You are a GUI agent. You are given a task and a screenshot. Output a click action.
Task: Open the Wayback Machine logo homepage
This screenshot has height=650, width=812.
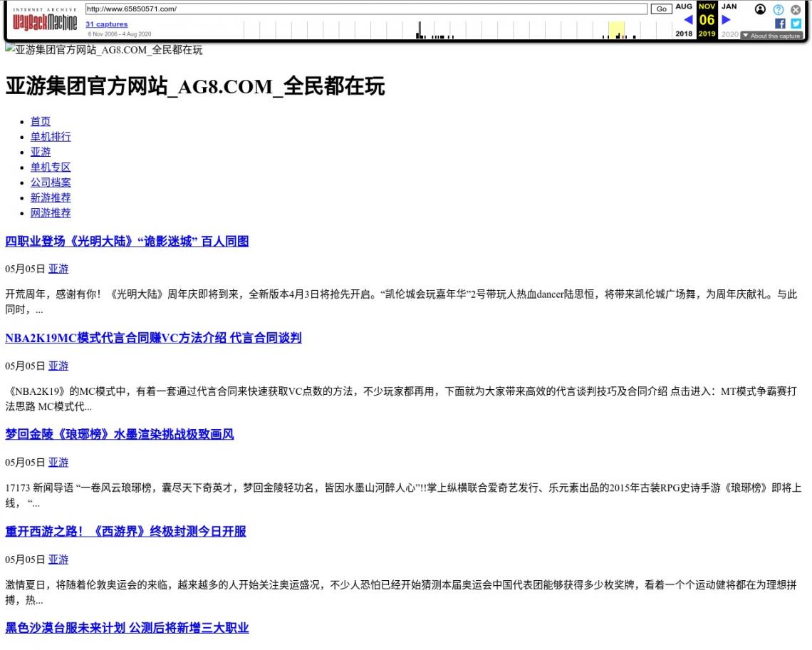tap(45, 20)
